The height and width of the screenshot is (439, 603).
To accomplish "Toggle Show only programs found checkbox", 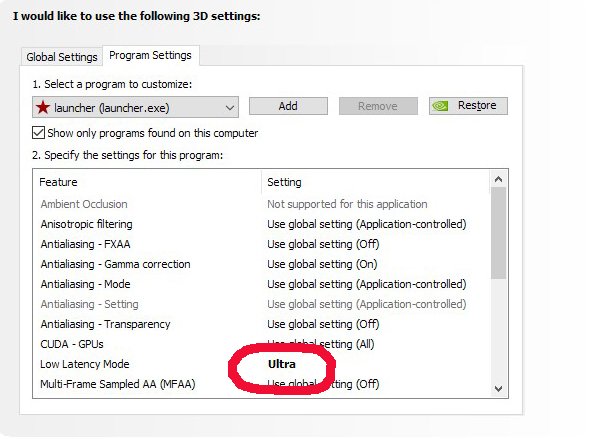I will tap(38, 133).
